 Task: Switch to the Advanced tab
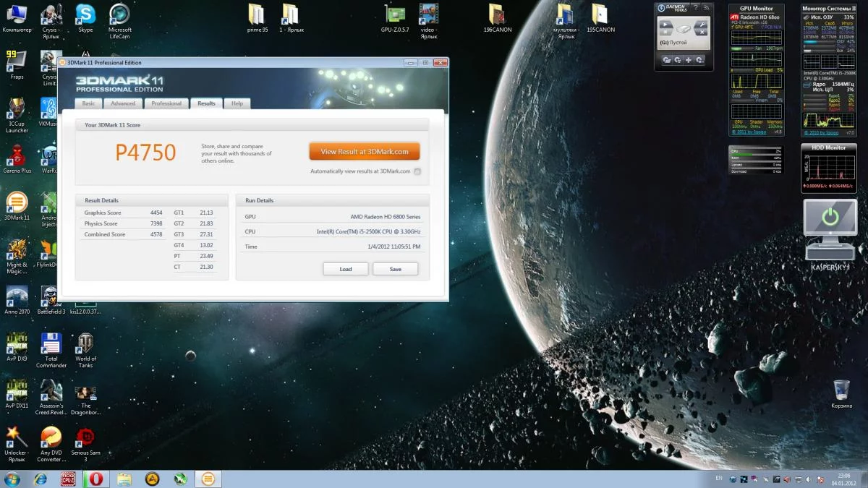(123, 103)
